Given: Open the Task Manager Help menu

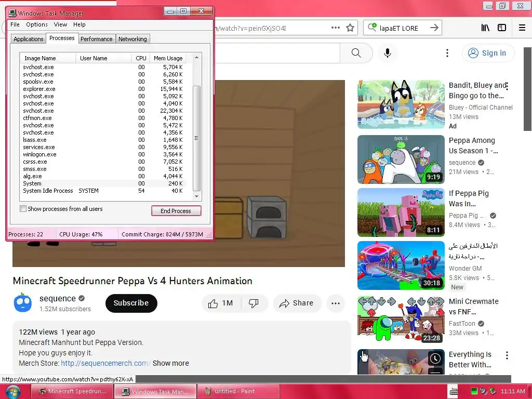Looking at the screenshot, I should [79, 24].
